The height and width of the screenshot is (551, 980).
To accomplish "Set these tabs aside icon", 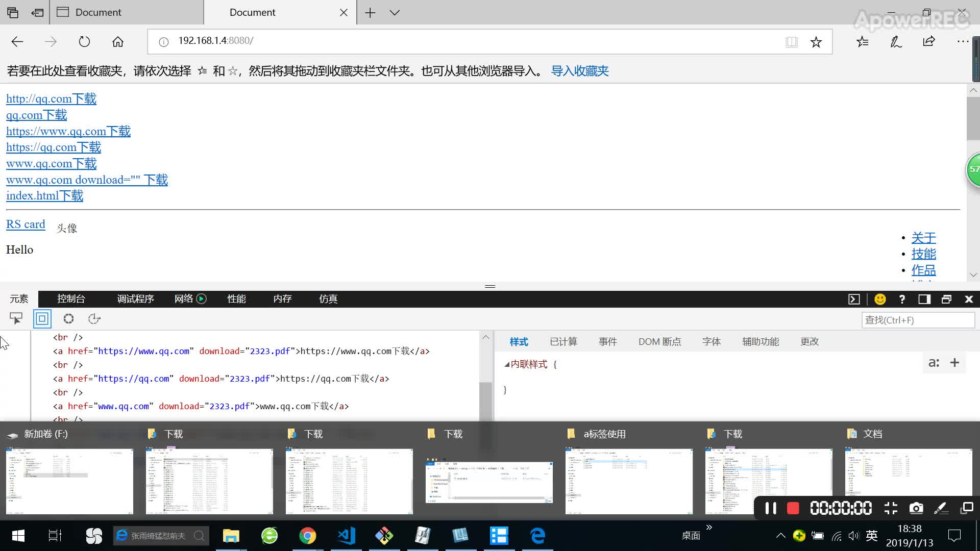I will (x=37, y=12).
